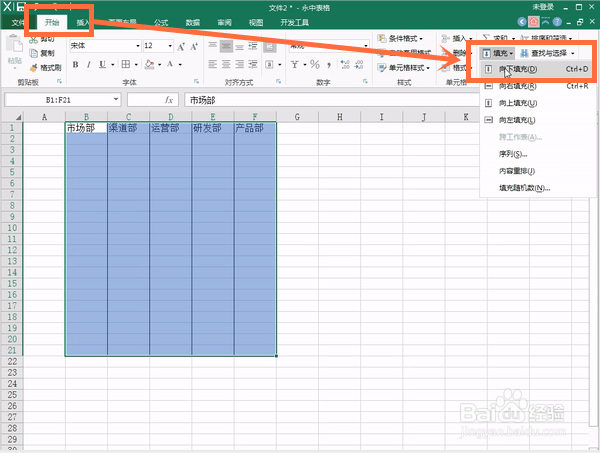The image size is (600, 453).
Task: Click the decrease decimal places icon
Action: pos(359,64)
